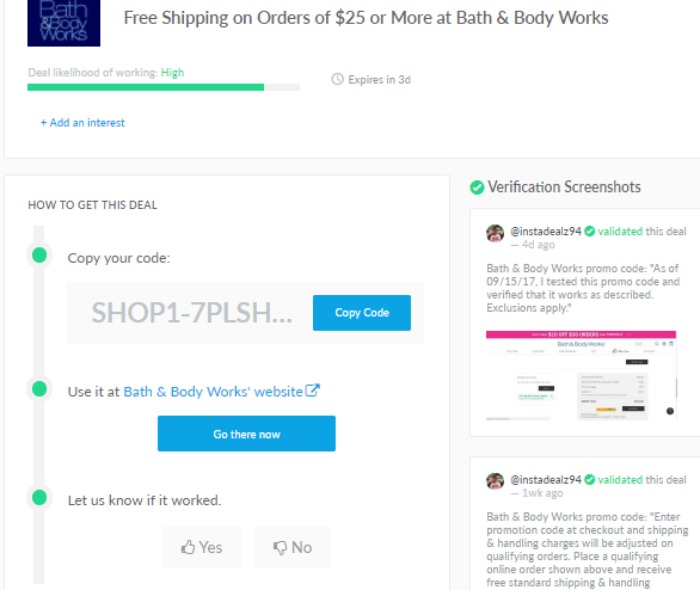Click the thumbs up icon for Yes
Viewport: 700px width, 590px height.
coord(188,547)
